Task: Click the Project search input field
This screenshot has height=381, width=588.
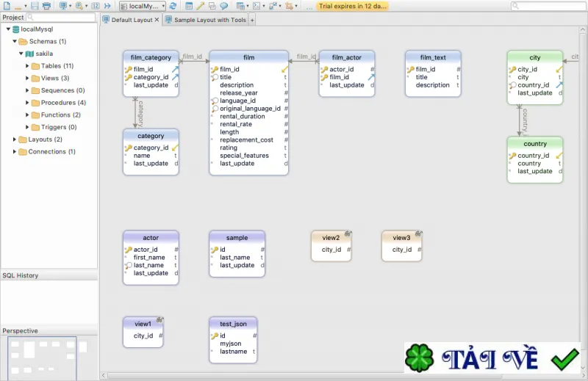Action: (x=61, y=17)
